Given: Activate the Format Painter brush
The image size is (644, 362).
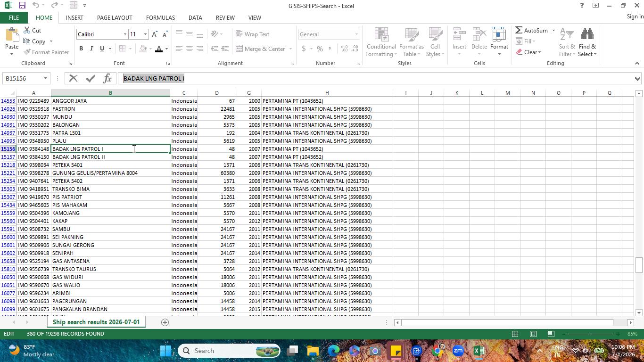Looking at the screenshot, I should (x=46, y=52).
